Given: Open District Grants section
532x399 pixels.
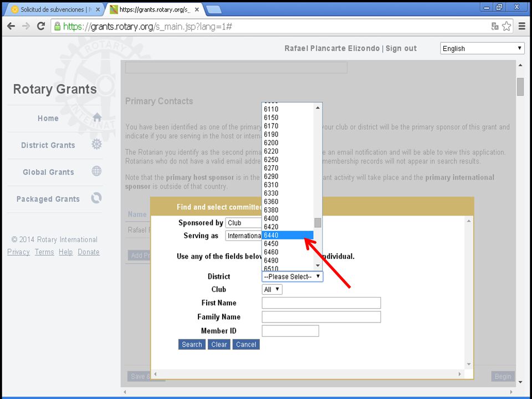Looking at the screenshot, I should (x=48, y=145).
